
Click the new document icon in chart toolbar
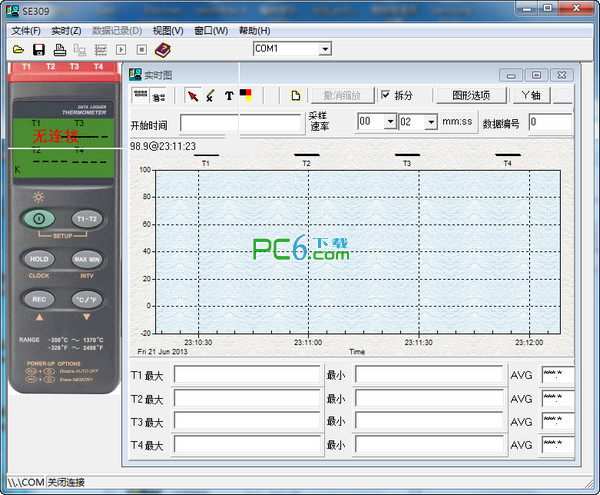click(295, 96)
